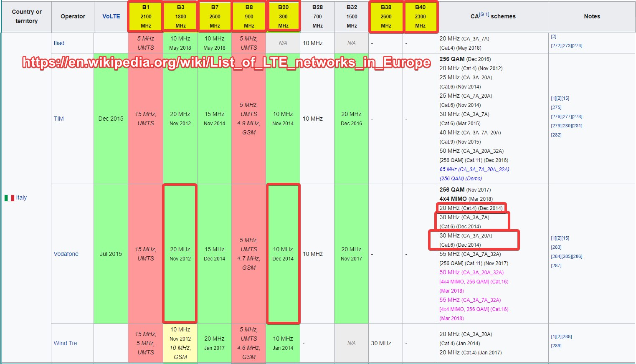
Task: Open reference [272] in Iliad notes
Action: [x=556, y=45]
